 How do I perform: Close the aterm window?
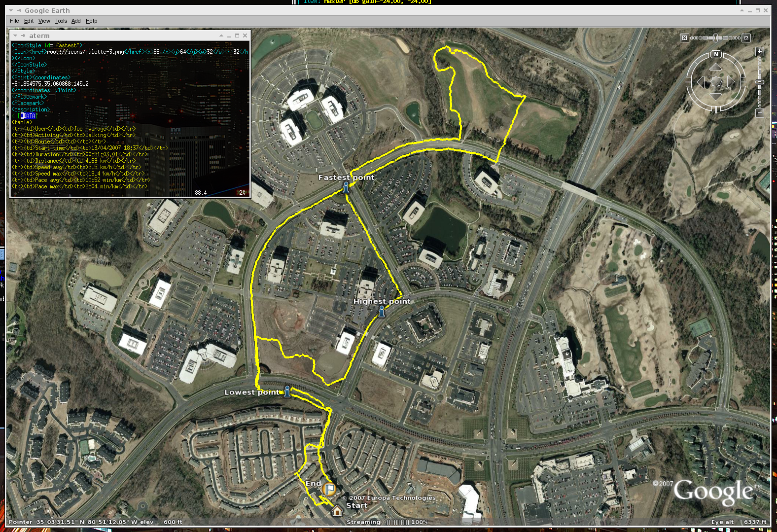pos(245,35)
